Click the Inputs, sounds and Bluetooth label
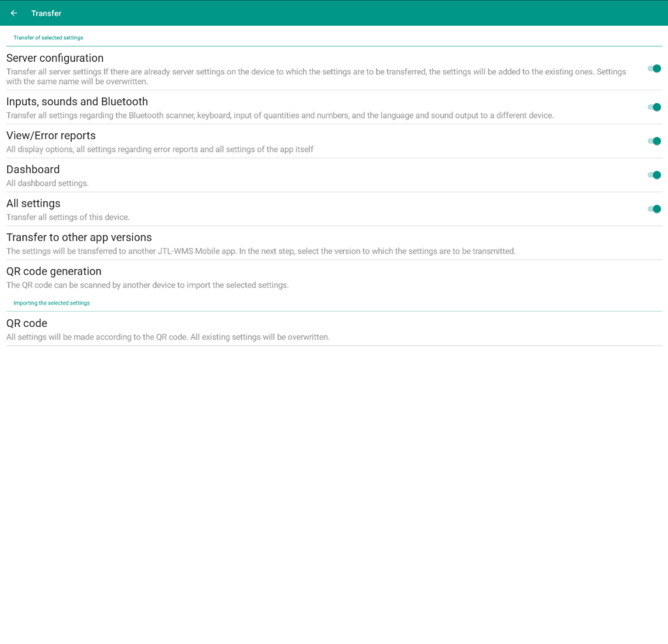This screenshot has width=668, height=644. pyautogui.click(x=77, y=102)
